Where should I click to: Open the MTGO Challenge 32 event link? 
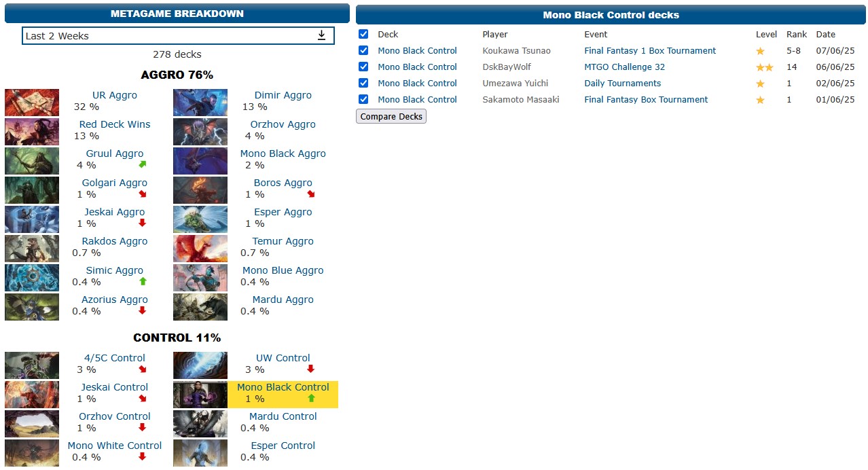click(x=625, y=67)
